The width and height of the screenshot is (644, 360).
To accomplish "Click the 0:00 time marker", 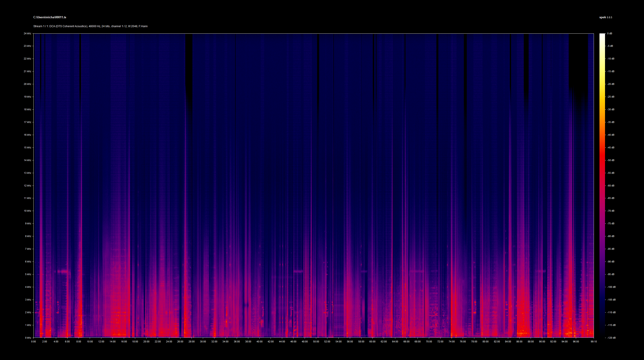I will click(33, 342).
